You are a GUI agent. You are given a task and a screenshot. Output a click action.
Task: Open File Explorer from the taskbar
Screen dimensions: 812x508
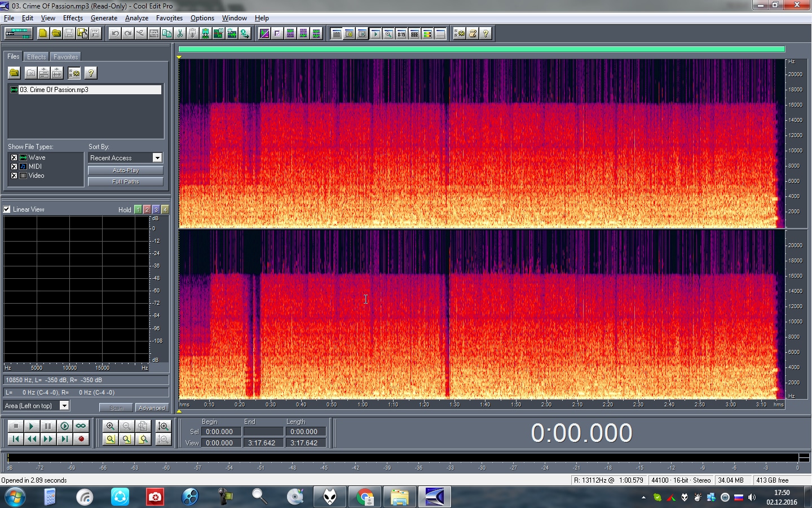[399, 497]
